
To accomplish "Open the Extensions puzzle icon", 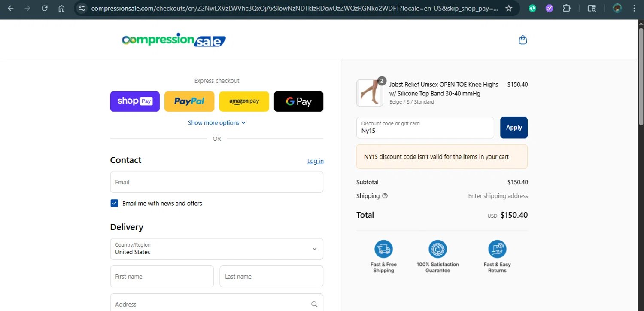I will coord(567,8).
